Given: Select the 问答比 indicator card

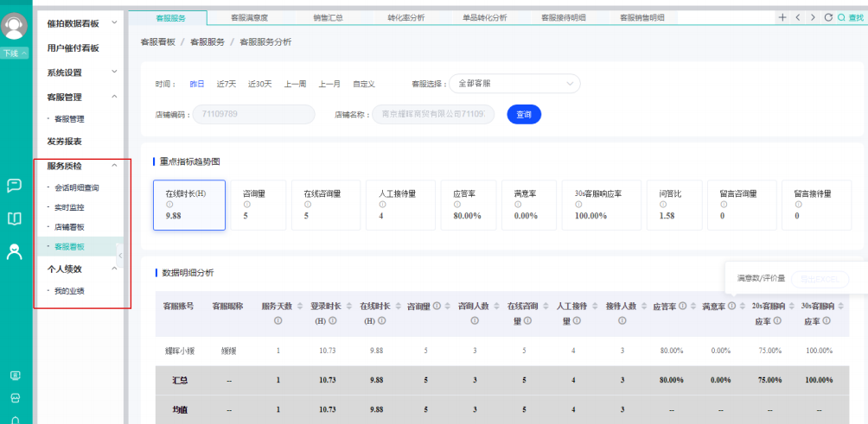Looking at the screenshot, I should (x=674, y=205).
